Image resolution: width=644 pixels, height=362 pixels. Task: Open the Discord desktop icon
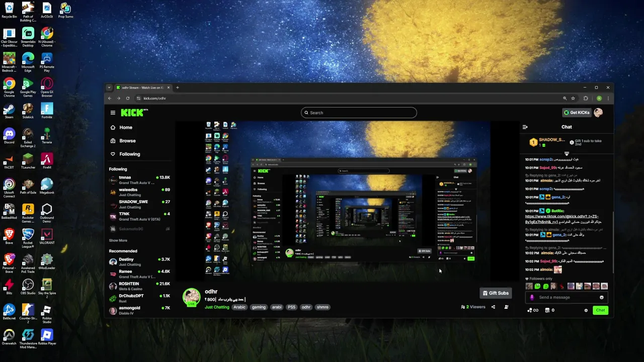[9, 136]
